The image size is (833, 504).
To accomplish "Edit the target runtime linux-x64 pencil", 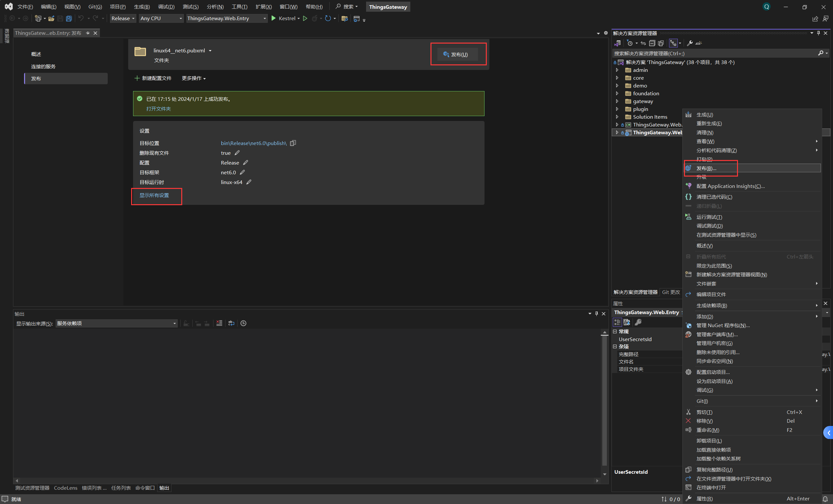I will (249, 182).
